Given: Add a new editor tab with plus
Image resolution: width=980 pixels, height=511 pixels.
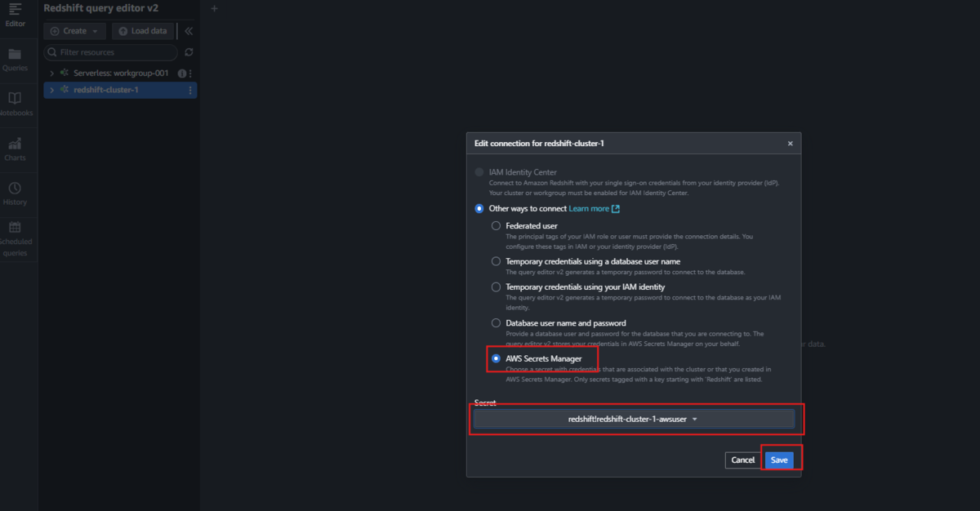Looking at the screenshot, I should pos(215,8).
